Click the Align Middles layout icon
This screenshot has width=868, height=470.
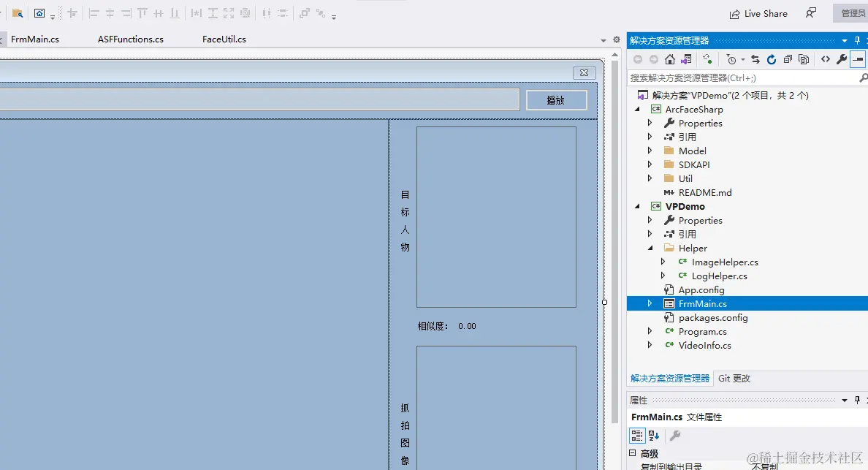tap(159, 13)
